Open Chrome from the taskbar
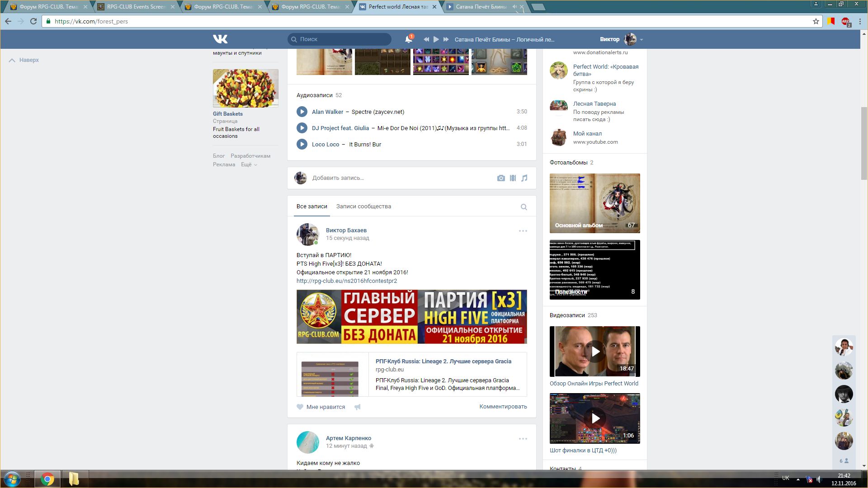This screenshot has height=488, width=868. pos(47,479)
